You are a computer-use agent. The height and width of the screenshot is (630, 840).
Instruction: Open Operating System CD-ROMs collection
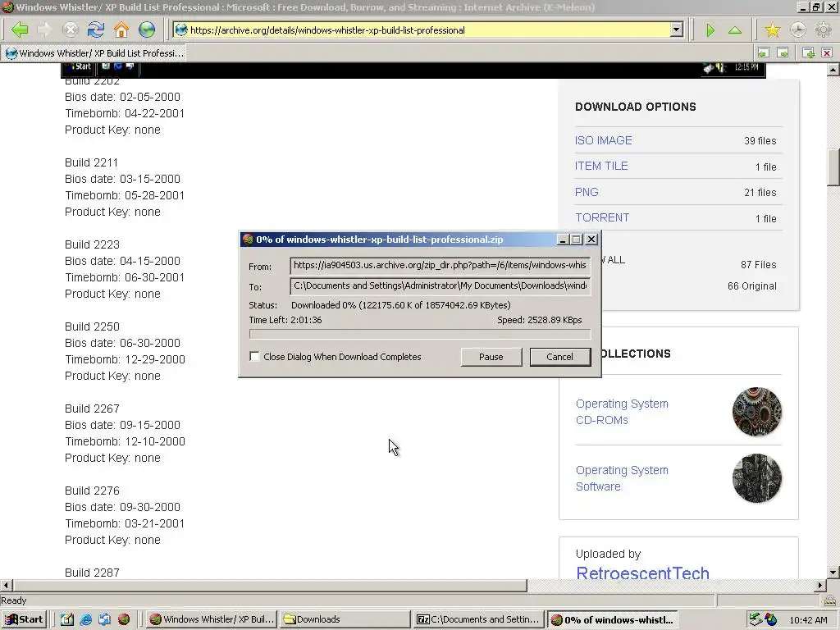622,412
